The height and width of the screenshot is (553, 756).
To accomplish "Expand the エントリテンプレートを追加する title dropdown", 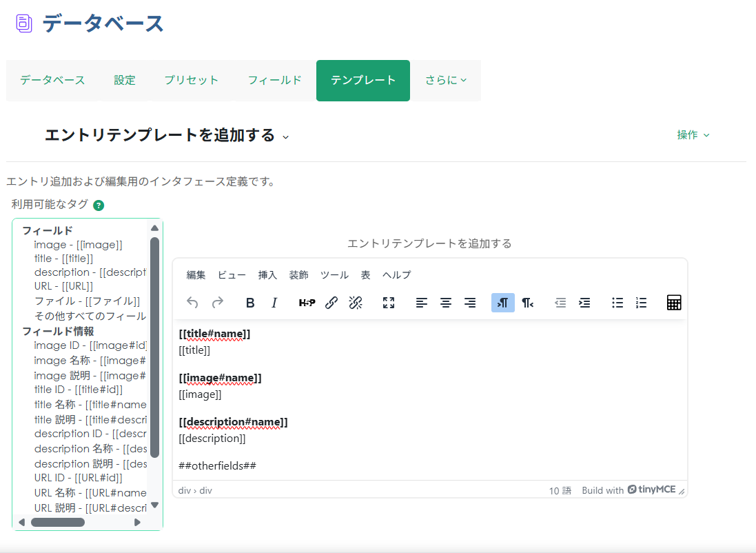I will [285, 137].
